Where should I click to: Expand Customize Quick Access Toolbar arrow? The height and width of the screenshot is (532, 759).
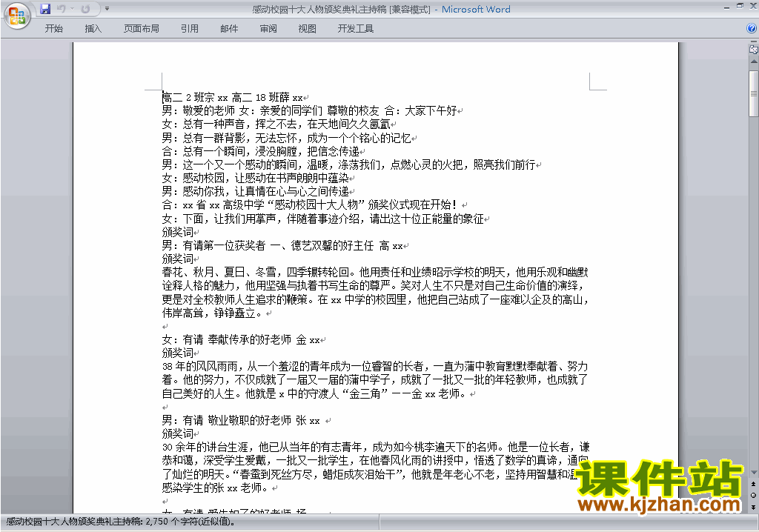coord(107,9)
